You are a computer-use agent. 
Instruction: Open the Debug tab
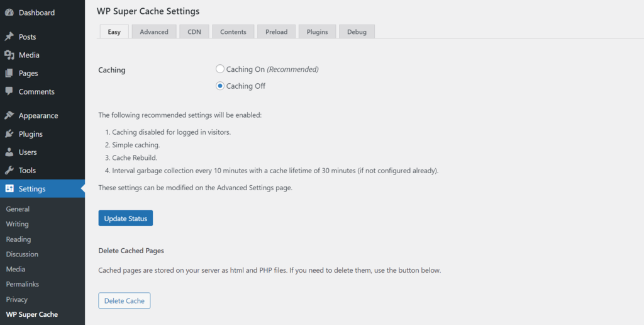point(357,32)
